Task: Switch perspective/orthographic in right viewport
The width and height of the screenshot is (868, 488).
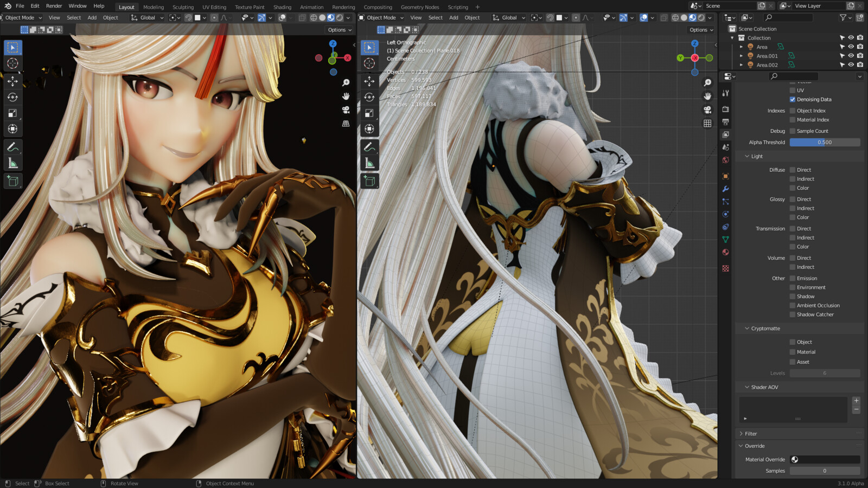Action: tap(707, 124)
